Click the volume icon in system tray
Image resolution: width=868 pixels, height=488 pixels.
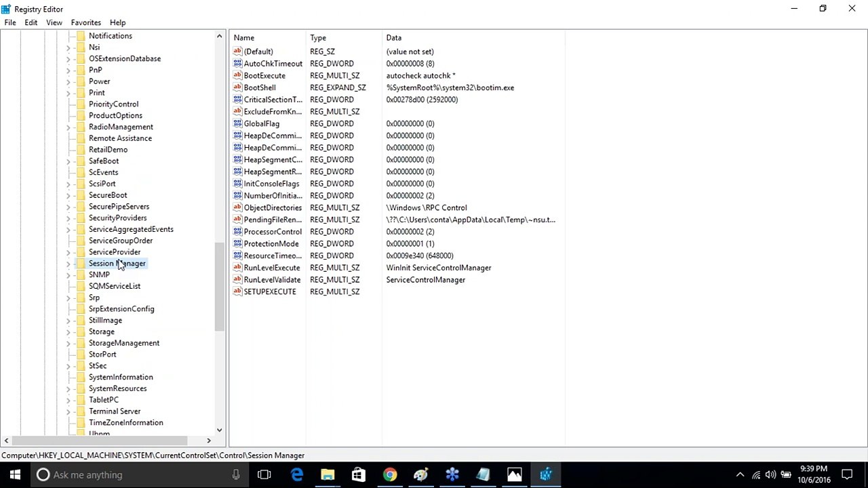point(771,474)
